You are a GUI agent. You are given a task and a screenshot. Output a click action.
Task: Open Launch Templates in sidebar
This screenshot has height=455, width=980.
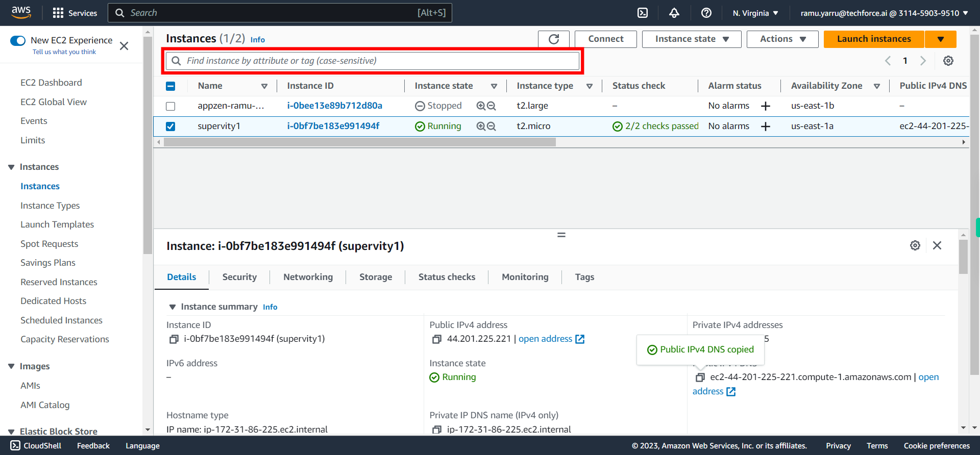coord(57,224)
